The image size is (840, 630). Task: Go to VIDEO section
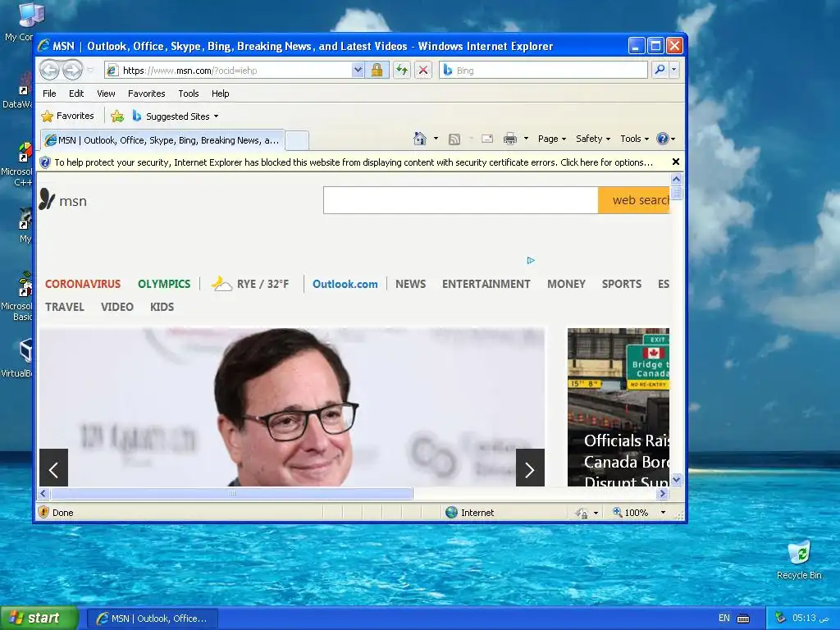[x=116, y=307]
